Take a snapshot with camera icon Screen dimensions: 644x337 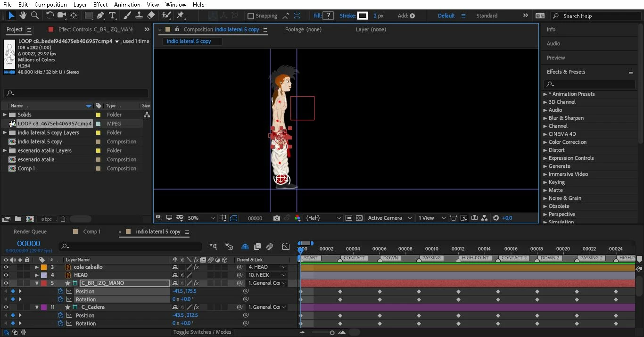coord(277,218)
